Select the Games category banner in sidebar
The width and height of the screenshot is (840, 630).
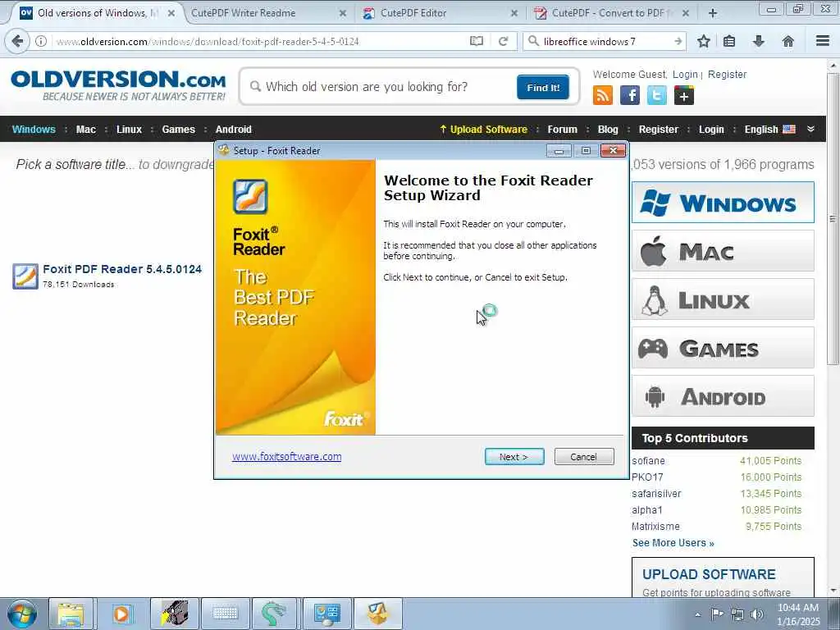(723, 348)
